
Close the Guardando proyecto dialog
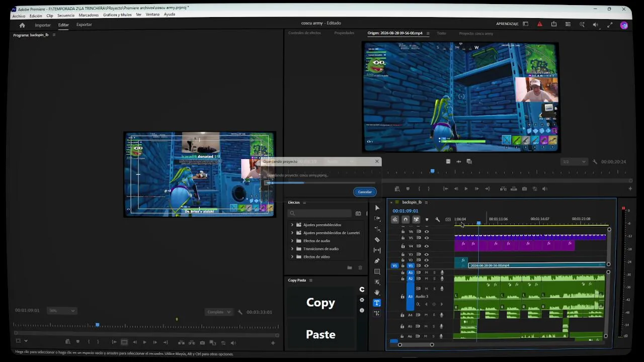tap(377, 161)
